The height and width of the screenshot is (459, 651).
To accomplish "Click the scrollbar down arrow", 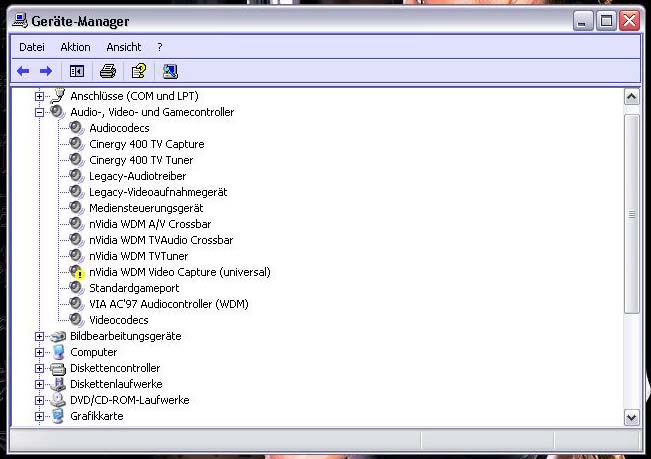I will pyautogui.click(x=631, y=417).
